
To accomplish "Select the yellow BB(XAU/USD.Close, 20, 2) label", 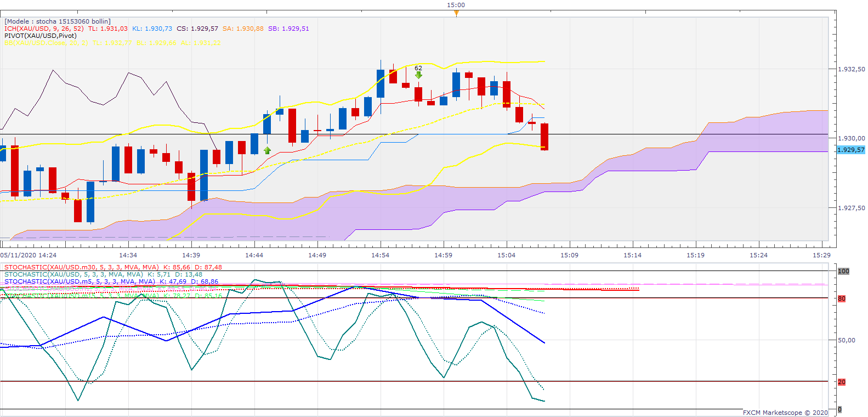I will tap(46, 43).
